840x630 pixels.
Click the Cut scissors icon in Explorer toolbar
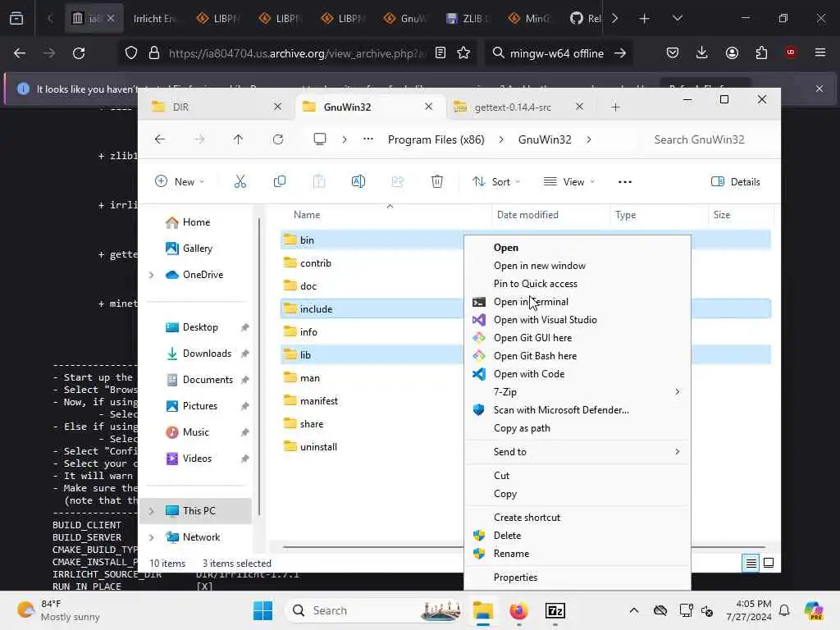[240, 181]
